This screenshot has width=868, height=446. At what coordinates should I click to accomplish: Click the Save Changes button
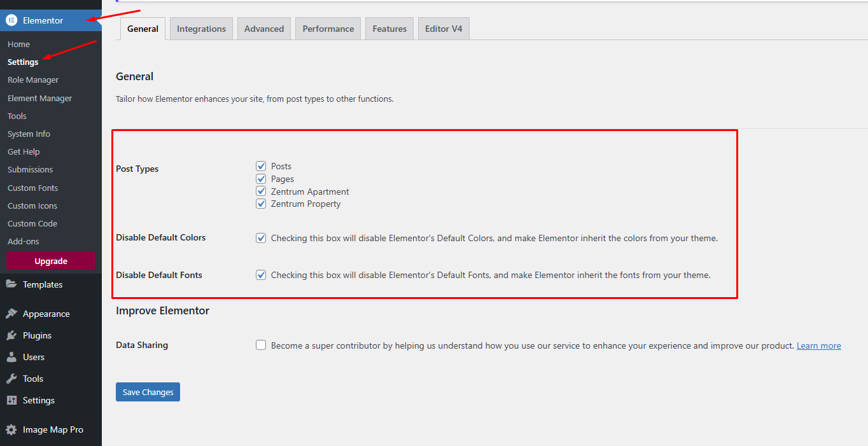pyautogui.click(x=148, y=392)
